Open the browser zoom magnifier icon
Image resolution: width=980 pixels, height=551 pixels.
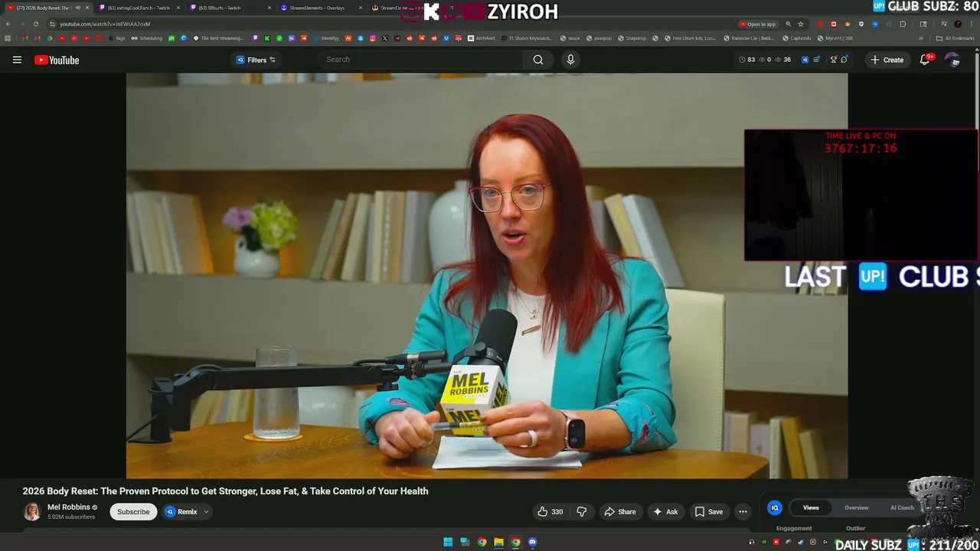(788, 24)
